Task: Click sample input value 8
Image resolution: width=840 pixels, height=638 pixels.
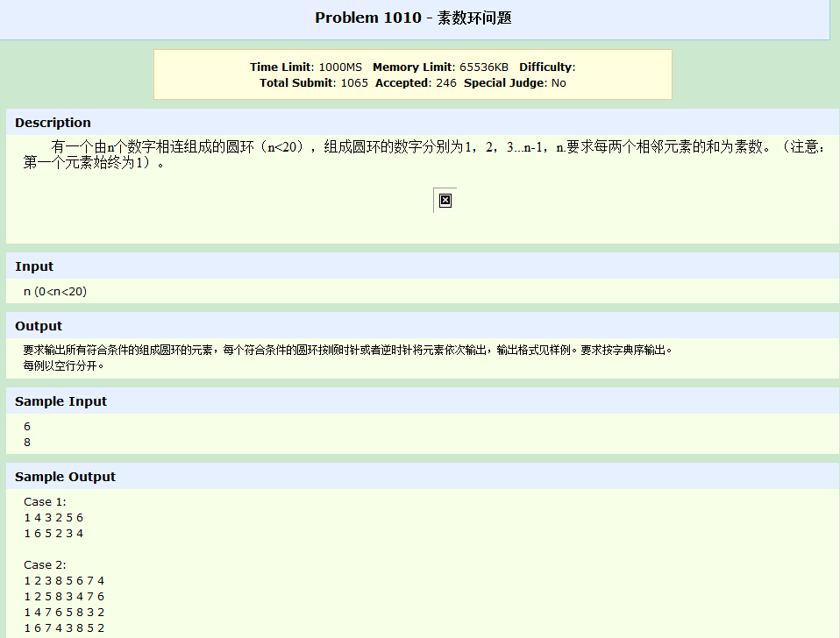Action: pos(27,442)
